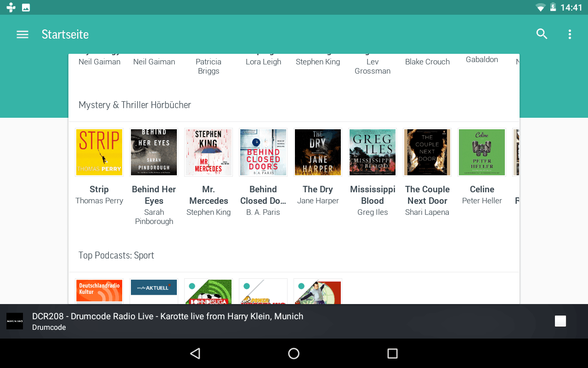Viewport: 588px width, 368px height.
Task: Click author 'Shari Lapena'
Action: pyautogui.click(x=427, y=212)
